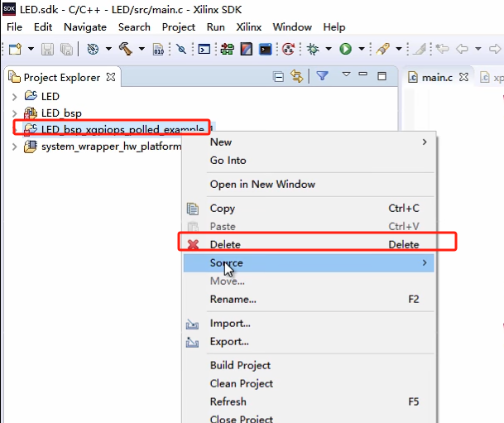This screenshot has height=423, width=504.
Task: Choose Import... from the context menu
Action: (x=309, y=324)
